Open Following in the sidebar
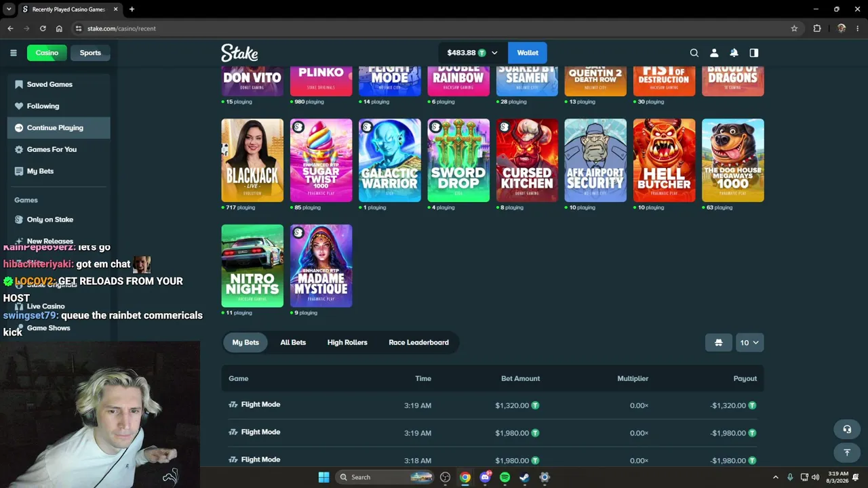Screen dimensions: 868x488 [59, 106]
